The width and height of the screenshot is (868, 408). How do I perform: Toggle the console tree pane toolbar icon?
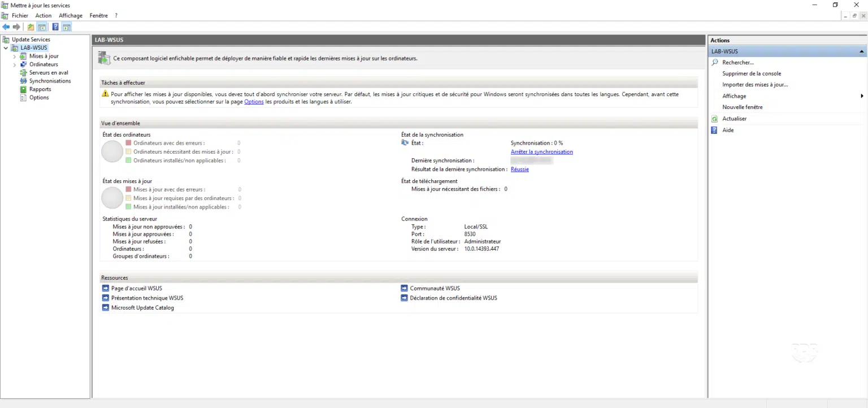tap(42, 27)
